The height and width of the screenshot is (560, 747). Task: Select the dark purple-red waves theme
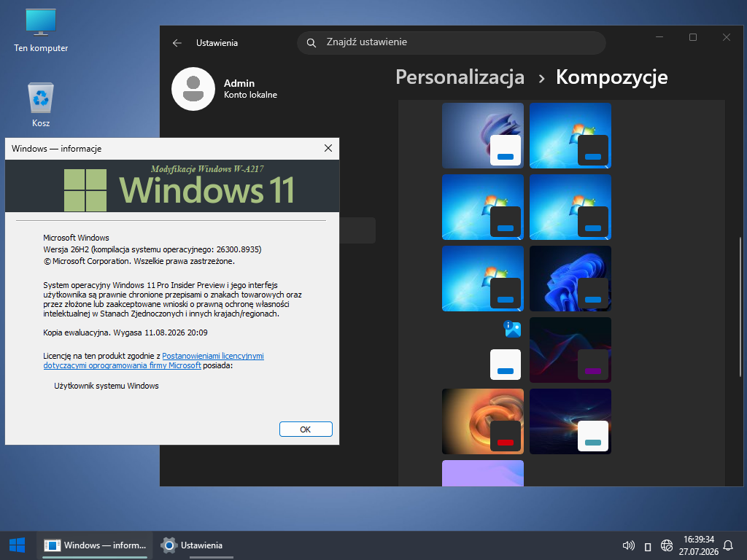(x=570, y=350)
